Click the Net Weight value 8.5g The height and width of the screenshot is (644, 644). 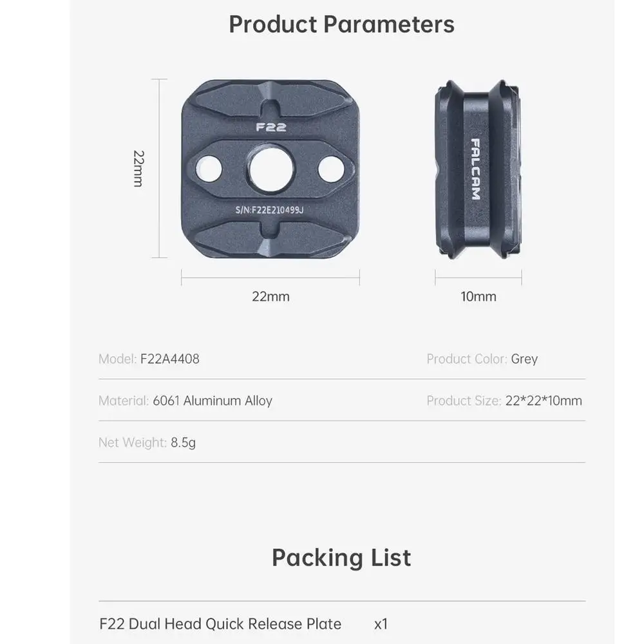pos(184,442)
